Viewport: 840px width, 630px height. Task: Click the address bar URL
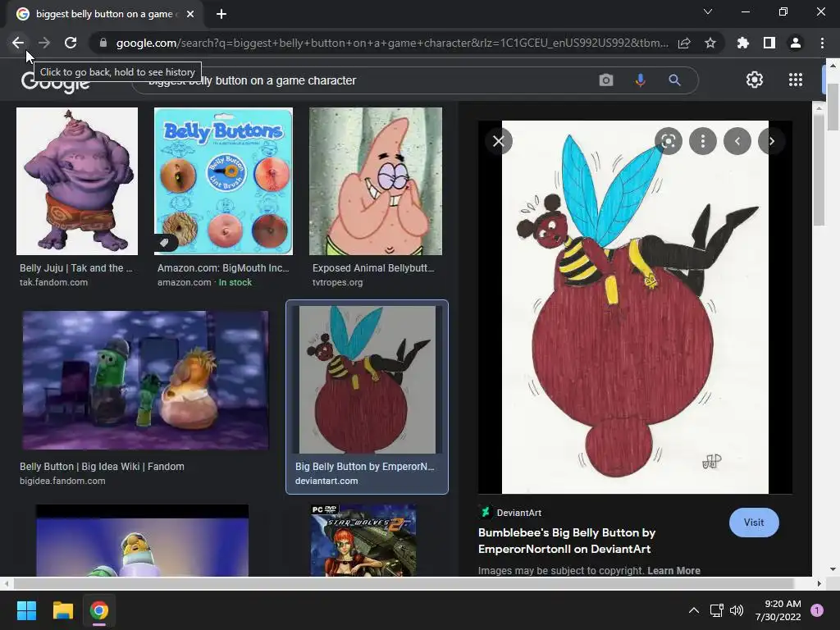[392, 43]
